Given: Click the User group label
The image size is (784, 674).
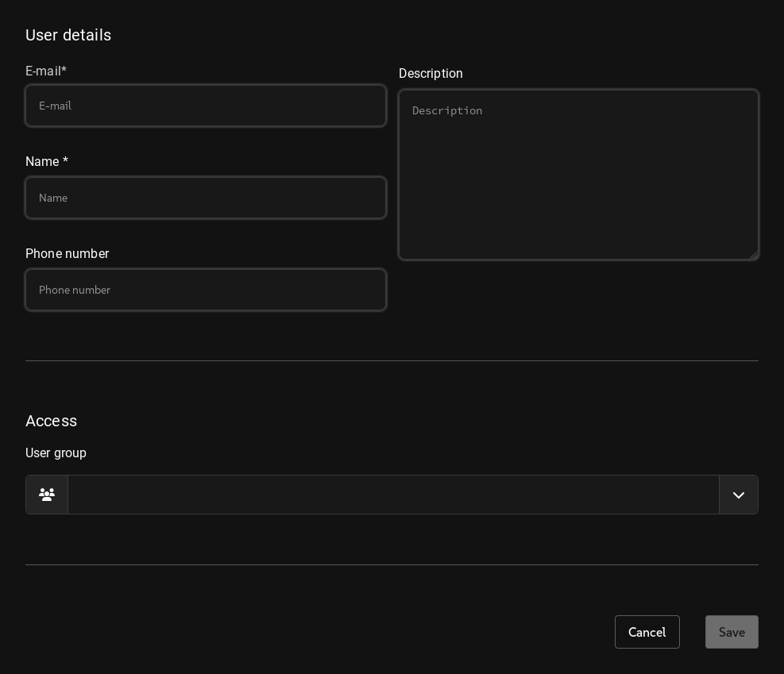Looking at the screenshot, I should tap(56, 453).
